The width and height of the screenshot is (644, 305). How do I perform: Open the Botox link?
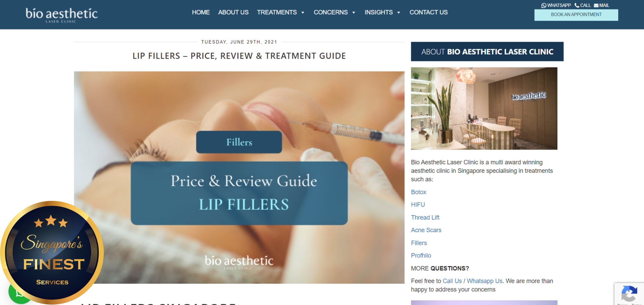[x=419, y=192]
